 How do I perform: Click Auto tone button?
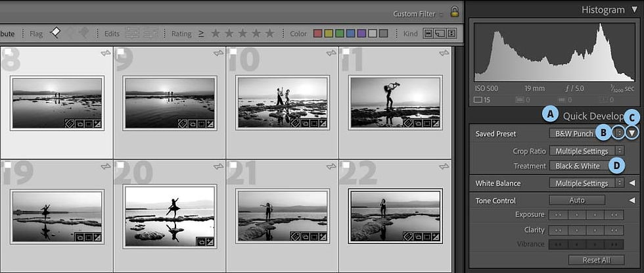tap(577, 201)
